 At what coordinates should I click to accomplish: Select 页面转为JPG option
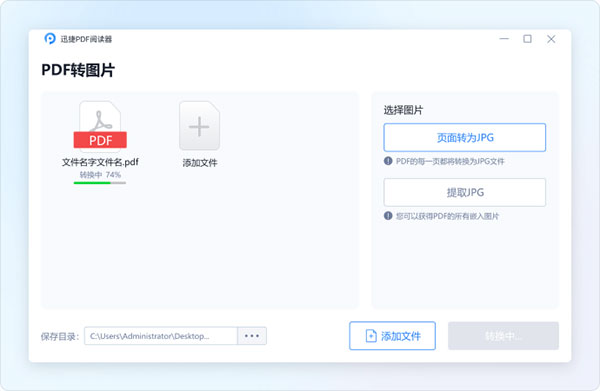click(465, 137)
